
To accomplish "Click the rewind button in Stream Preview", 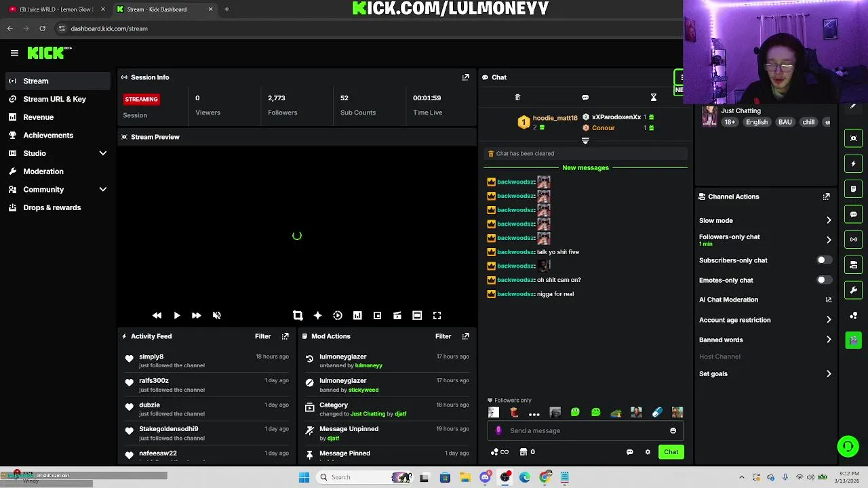I will [x=157, y=316].
